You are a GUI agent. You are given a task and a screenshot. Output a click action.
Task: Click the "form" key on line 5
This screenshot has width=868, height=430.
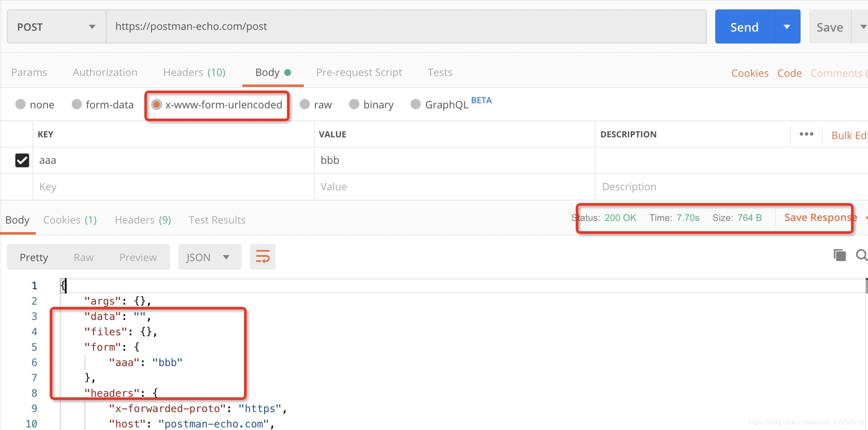pyautogui.click(x=103, y=347)
